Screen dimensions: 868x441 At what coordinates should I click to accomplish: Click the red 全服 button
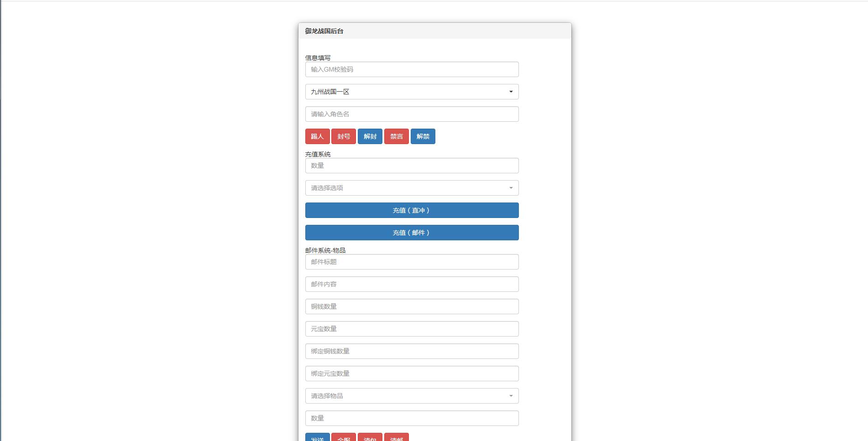(x=344, y=437)
